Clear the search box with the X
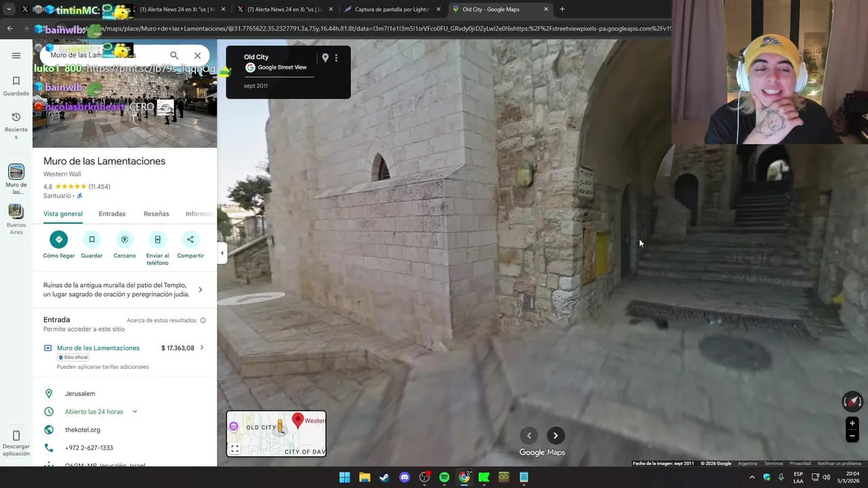Screen dimensions: 868x488 [197, 56]
